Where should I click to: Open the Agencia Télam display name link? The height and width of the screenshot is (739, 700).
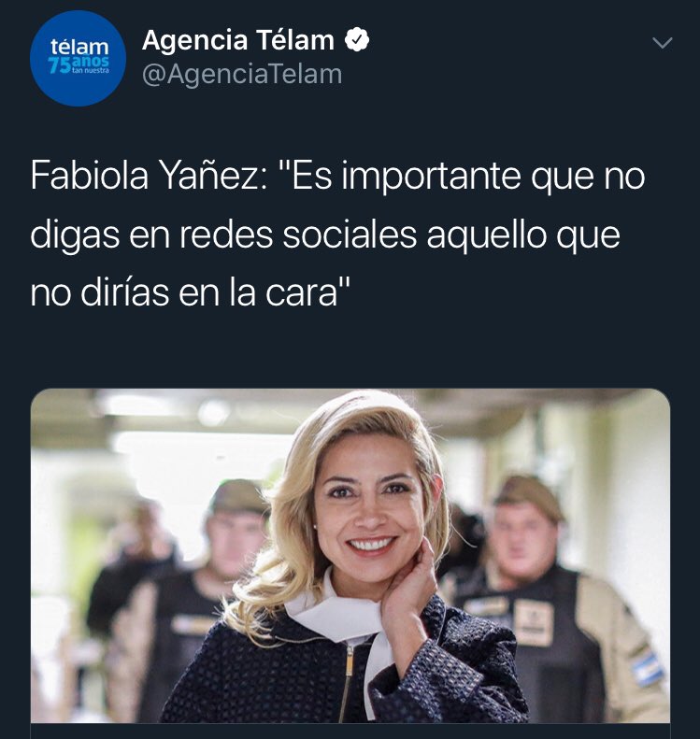238,40
